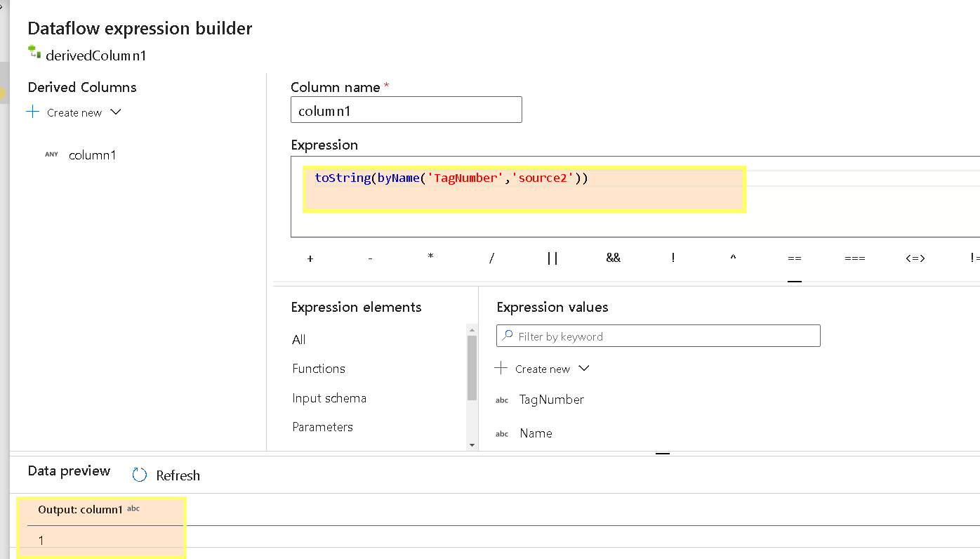Viewport: 980px width, 559px height.
Task: Select column1 in the Derived Columns list
Action: pyautogui.click(x=92, y=155)
